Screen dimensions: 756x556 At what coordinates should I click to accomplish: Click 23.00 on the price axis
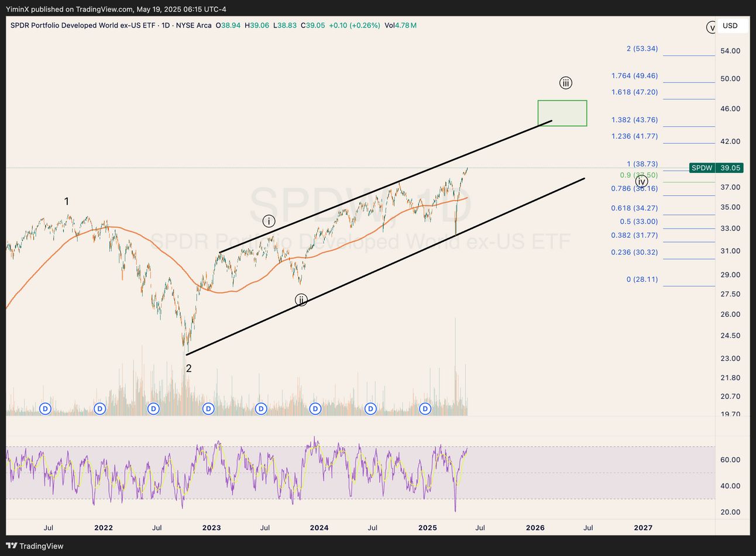730,359
